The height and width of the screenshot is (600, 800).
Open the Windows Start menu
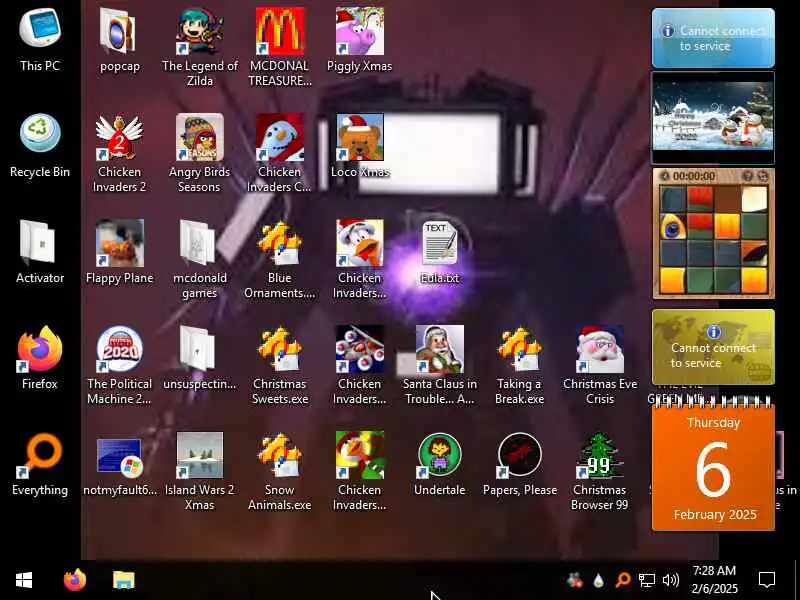[x=24, y=580]
